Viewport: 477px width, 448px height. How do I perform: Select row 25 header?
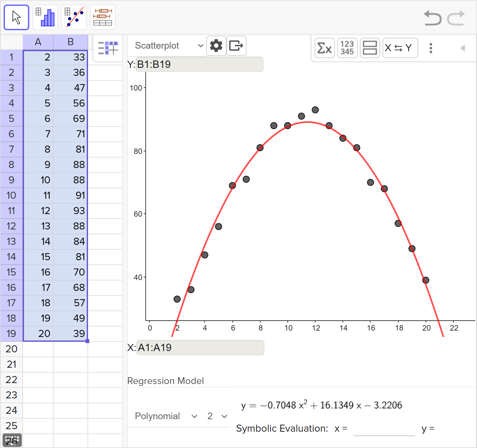click(12, 426)
